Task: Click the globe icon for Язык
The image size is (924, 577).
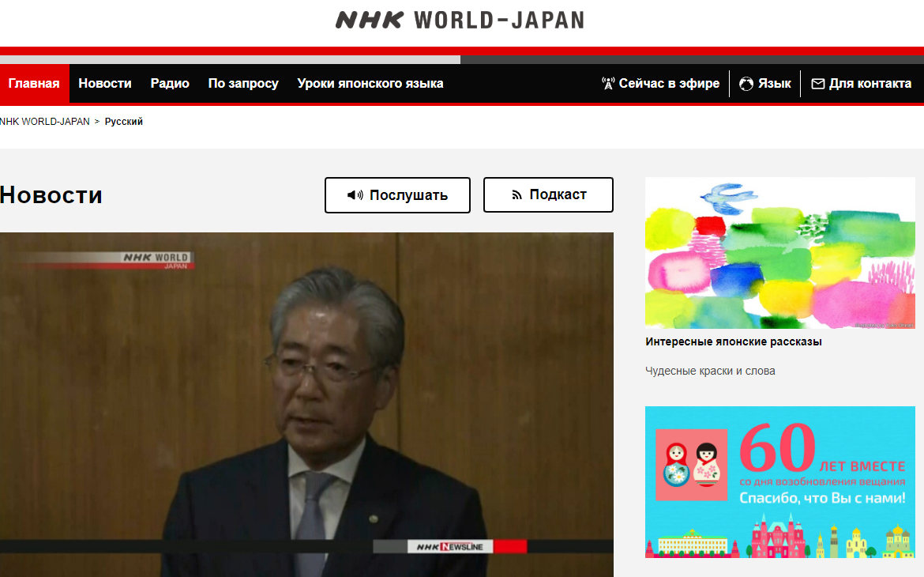Action: click(746, 84)
